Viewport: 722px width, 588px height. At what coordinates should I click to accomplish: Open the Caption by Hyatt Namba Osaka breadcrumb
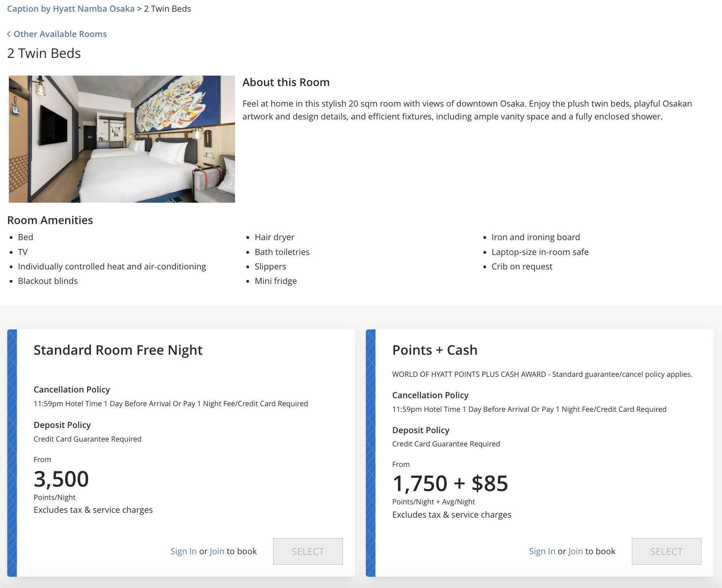pyautogui.click(x=71, y=9)
